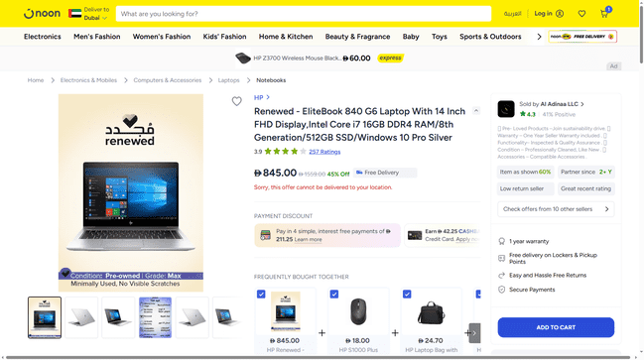
Task: Go to Laptops breadcrumb
Action: (229, 80)
